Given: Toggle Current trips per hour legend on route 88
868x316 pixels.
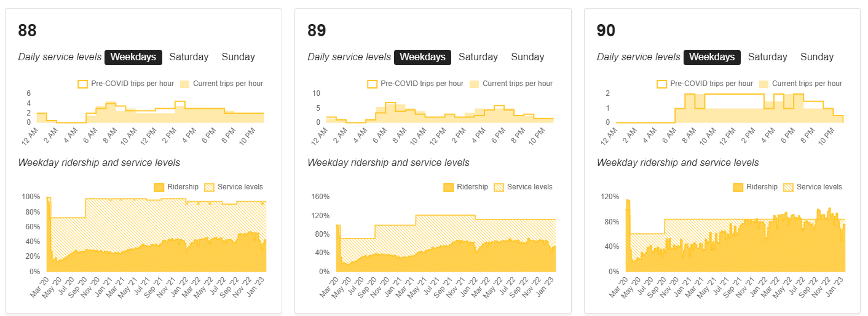Looking at the screenshot, I should [x=185, y=84].
